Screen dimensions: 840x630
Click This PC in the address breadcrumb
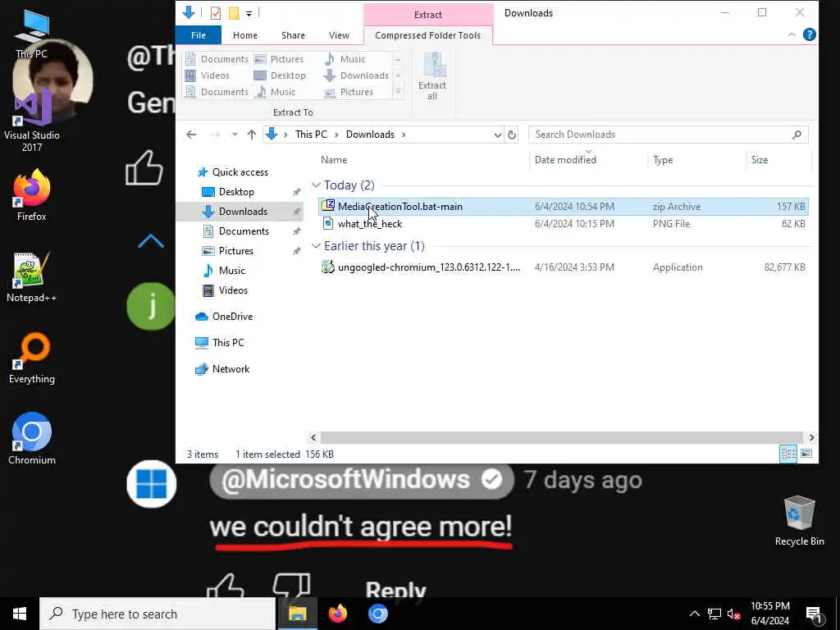(x=311, y=135)
